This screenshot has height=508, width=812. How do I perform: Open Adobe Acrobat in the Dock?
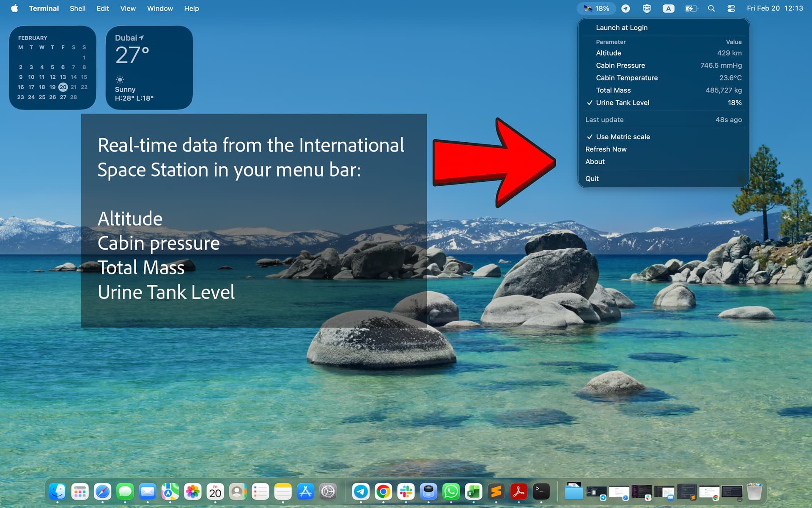point(518,491)
